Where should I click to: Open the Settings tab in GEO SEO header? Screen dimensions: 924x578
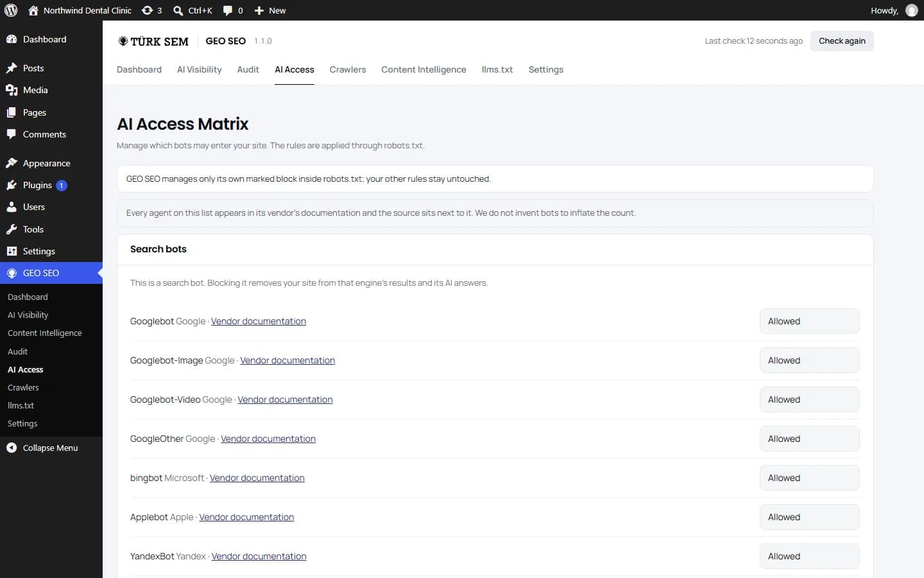(546, 69)
